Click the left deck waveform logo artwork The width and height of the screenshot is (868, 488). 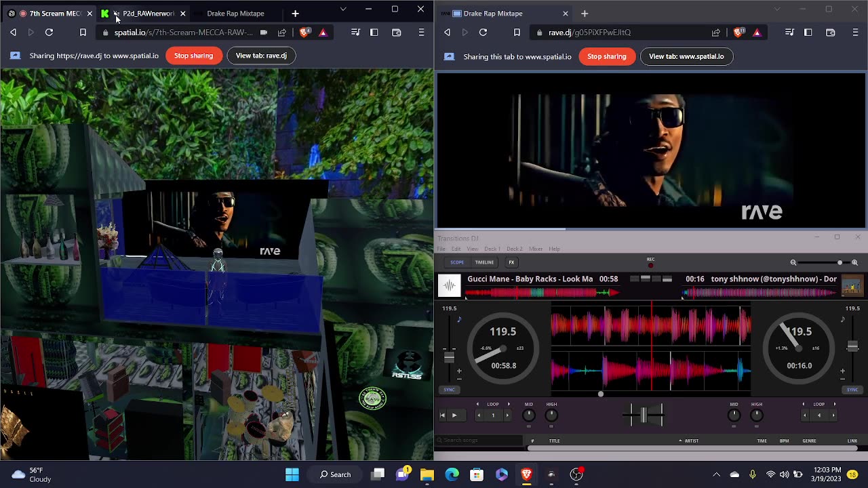(450, 285)
